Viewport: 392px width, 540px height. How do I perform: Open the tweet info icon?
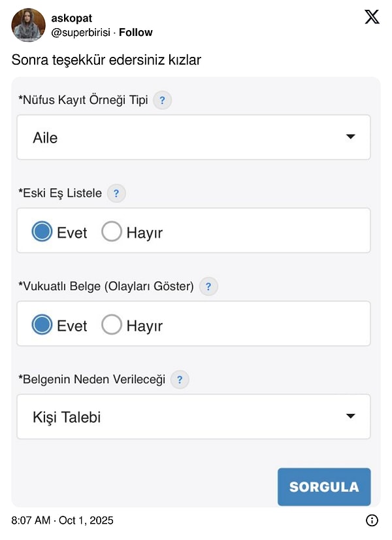pos(372,520)
